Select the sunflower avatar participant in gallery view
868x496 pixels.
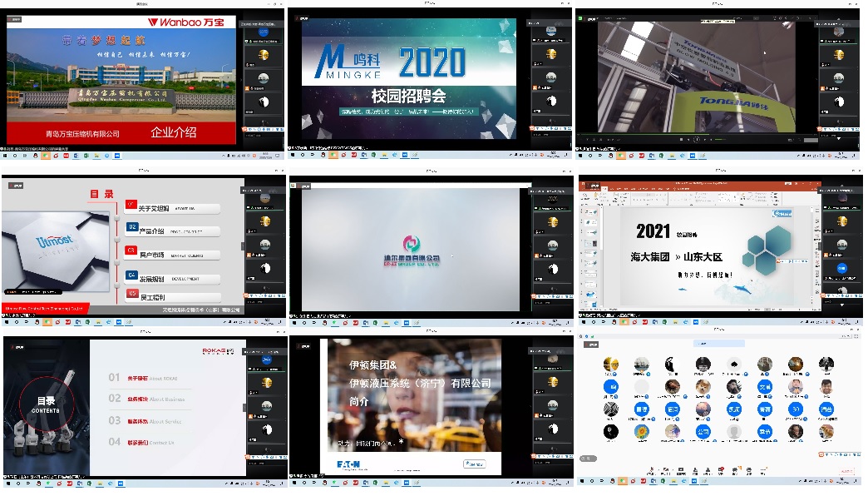(x=640, y=432)
